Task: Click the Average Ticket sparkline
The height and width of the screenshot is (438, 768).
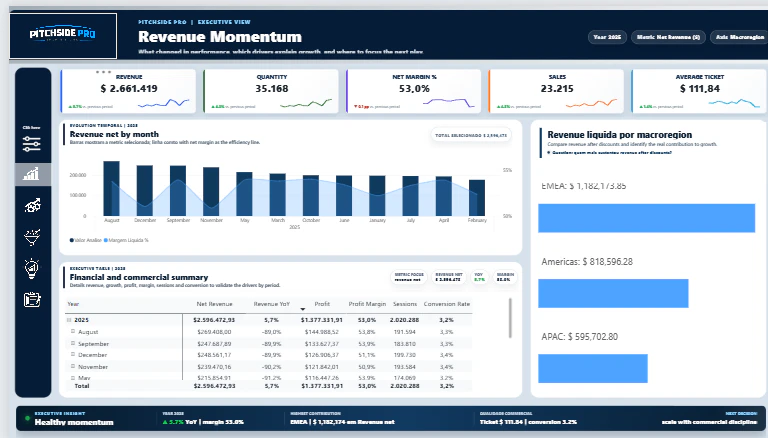Action: click(734, 103)
